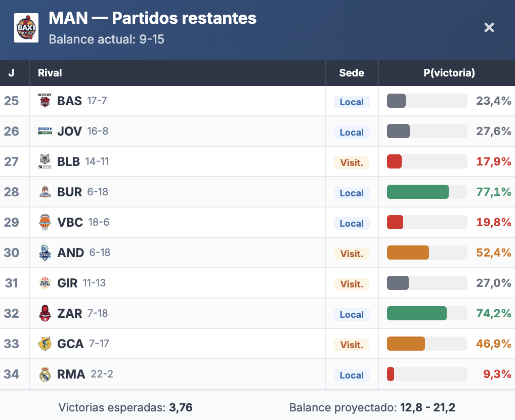Click the Girona logo next to GIR
The height and width of the screenshot is (420, 515).
[45, 283]
